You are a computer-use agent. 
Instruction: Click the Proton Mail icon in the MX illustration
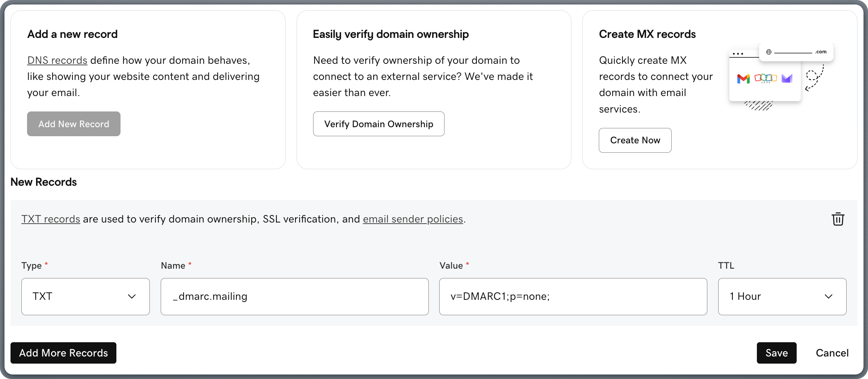pos(787,79)
